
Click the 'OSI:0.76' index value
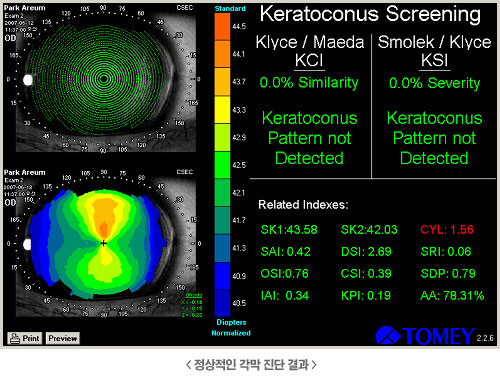click(284, 274)
